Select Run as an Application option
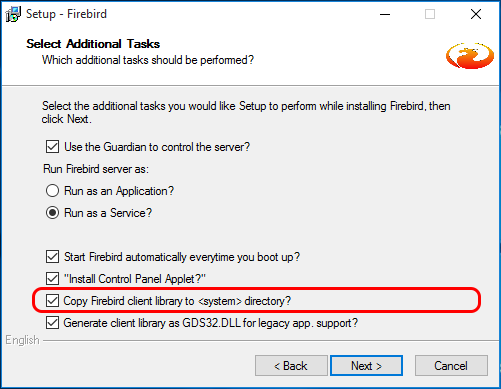The image size is (501, 389). click(52, 191)
